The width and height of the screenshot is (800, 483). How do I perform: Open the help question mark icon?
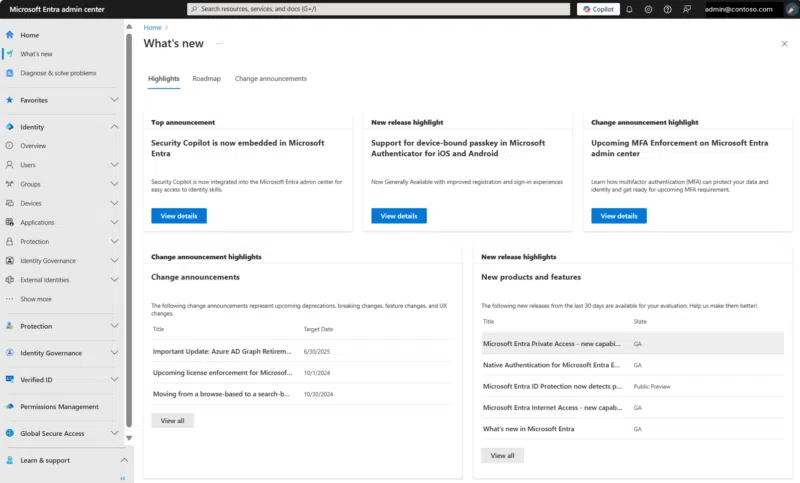coord(667,9)
